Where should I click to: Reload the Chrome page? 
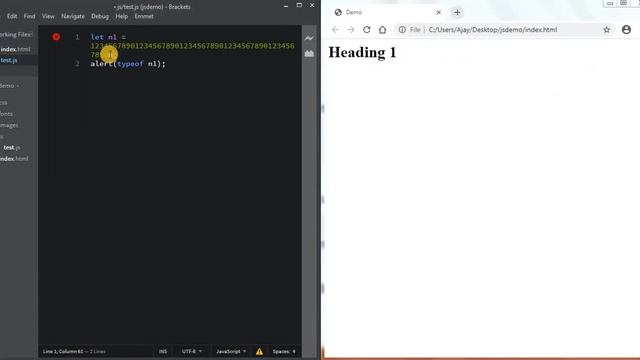[367, 29]
